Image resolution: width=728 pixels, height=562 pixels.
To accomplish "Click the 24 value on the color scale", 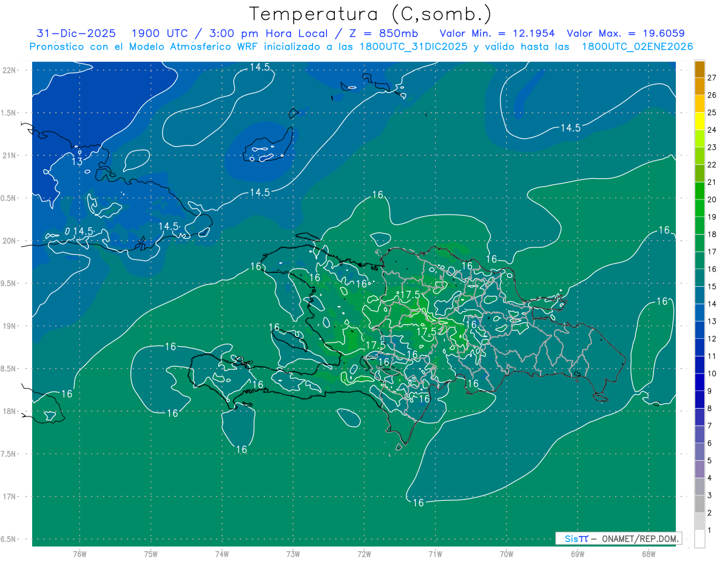I will [x=712, y=130].
